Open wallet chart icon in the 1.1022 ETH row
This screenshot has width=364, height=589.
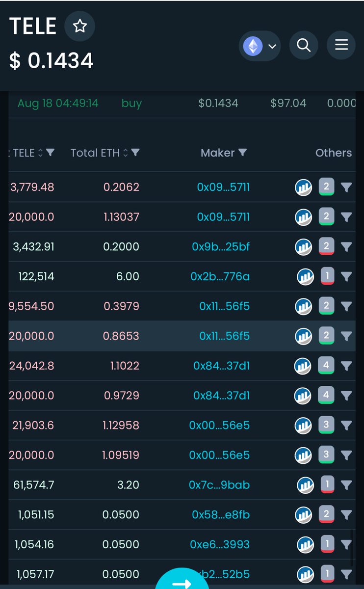tap(303, 366)
